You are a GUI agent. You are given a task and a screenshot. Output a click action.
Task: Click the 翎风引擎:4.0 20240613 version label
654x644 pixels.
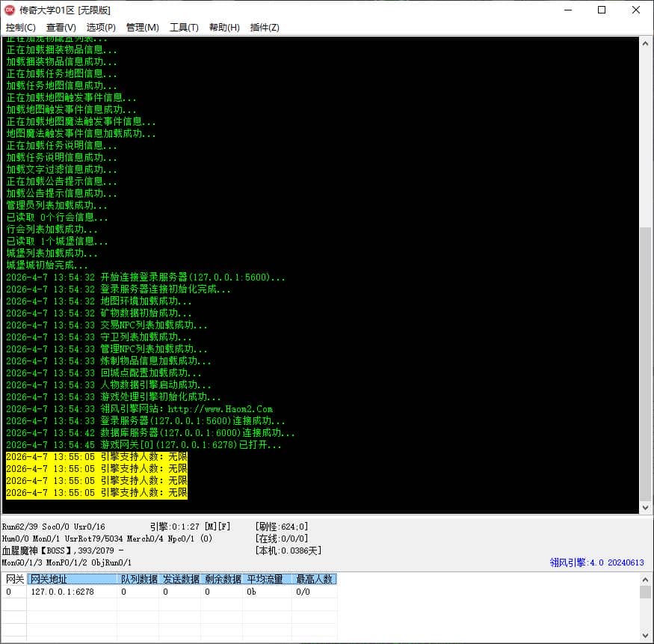pos(597,562)
